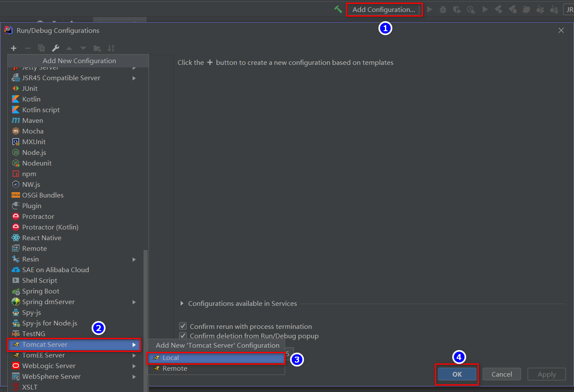Open Edit Templates with the wrench icon
This screenshot has width=574, height=392.
click(55, 48)
